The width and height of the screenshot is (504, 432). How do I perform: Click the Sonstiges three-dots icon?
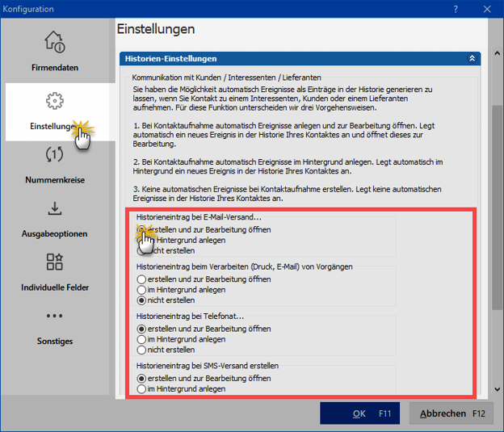click(55, 316)
